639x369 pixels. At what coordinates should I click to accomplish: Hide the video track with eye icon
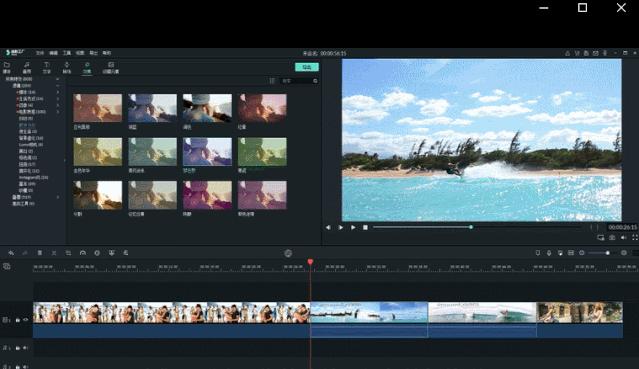(25, 320)
